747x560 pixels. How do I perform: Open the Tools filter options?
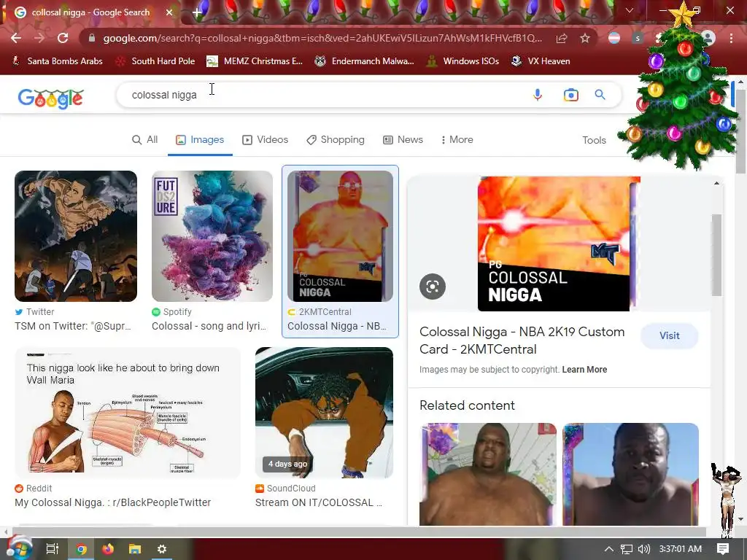tap(594, 140)
